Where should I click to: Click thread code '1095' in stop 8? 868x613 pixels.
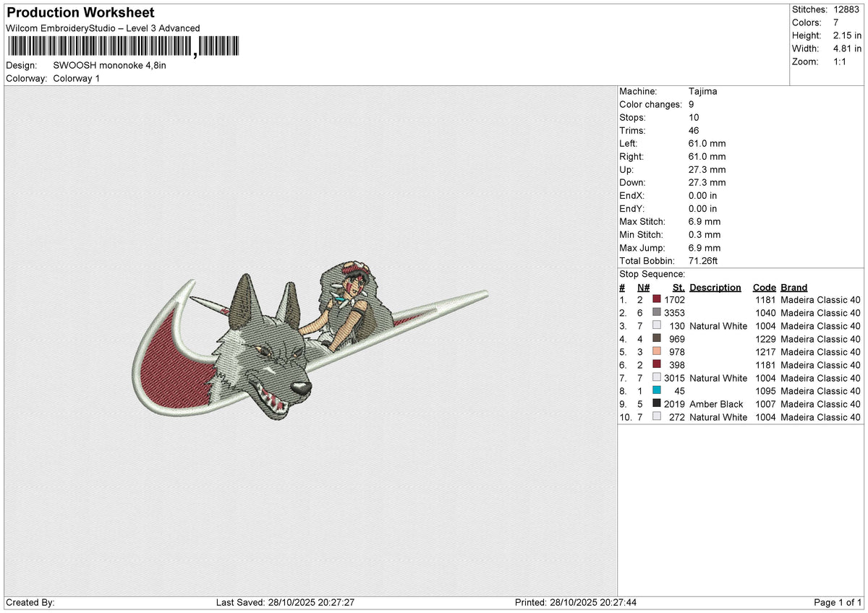point(766,391)
